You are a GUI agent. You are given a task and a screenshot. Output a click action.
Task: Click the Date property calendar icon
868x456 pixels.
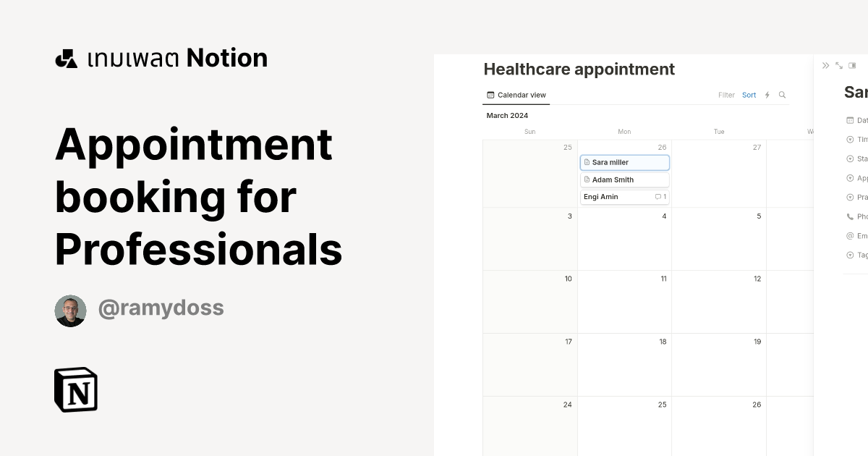[x=848, y=120]
